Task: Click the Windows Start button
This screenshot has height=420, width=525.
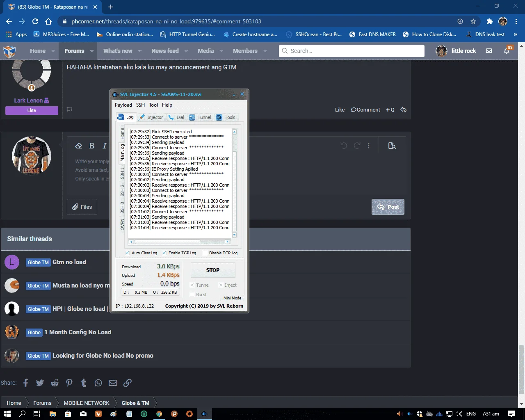Action: pos(7,413)
